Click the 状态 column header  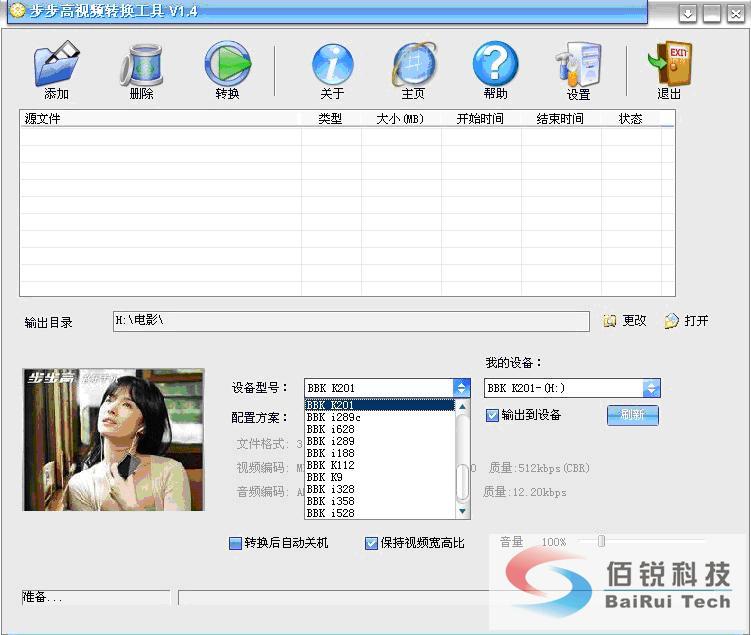pyautogui.click(x=631, y=119)
